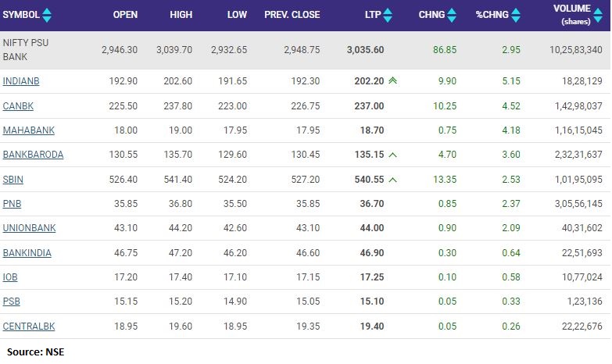
Task: Click the double up-arrow beside INDIANB LTP
Action: (392, 80)
